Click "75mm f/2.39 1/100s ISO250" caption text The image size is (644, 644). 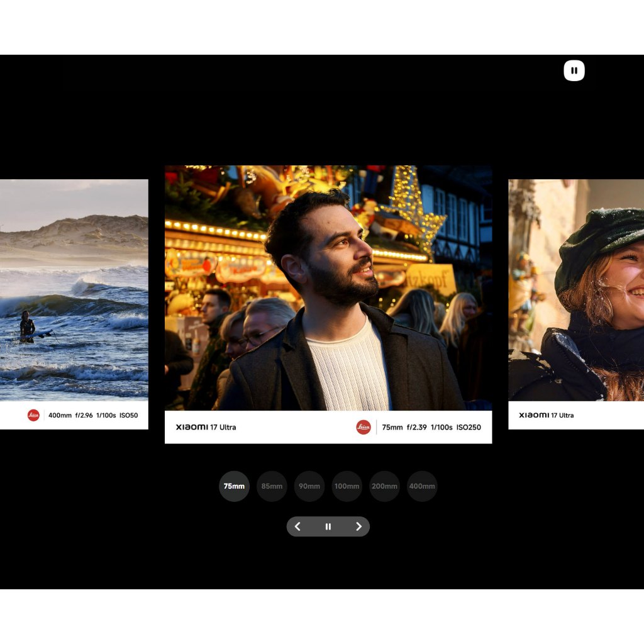point(431,427)
